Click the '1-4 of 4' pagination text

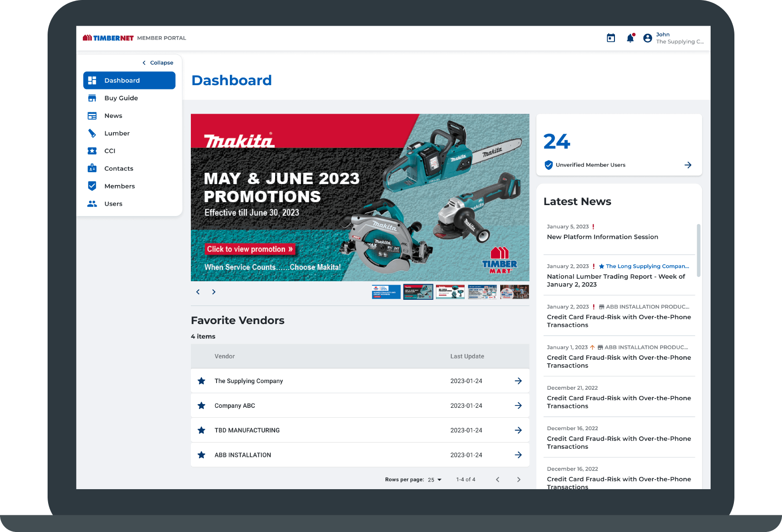[x=465, y=480]
